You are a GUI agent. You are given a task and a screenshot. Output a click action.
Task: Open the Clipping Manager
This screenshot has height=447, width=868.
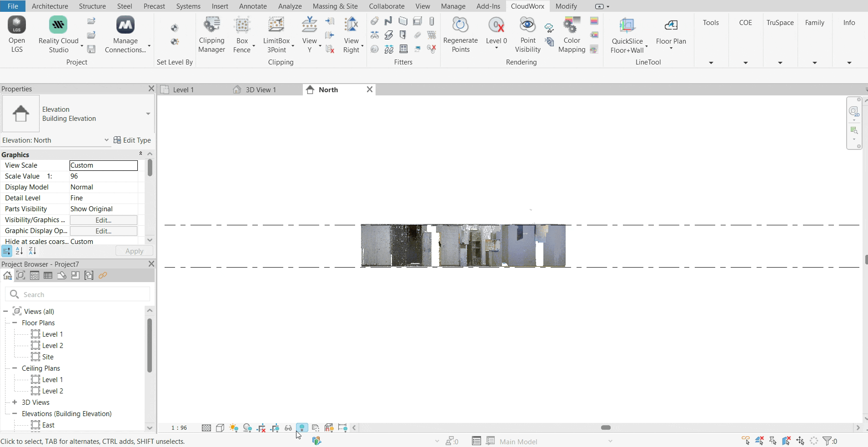pos(212,34)
